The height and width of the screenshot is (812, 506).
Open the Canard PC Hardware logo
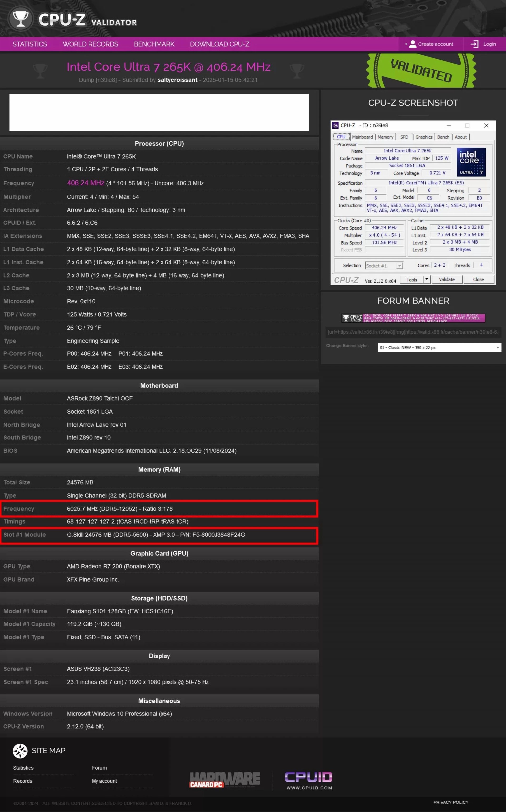point(225,780)
